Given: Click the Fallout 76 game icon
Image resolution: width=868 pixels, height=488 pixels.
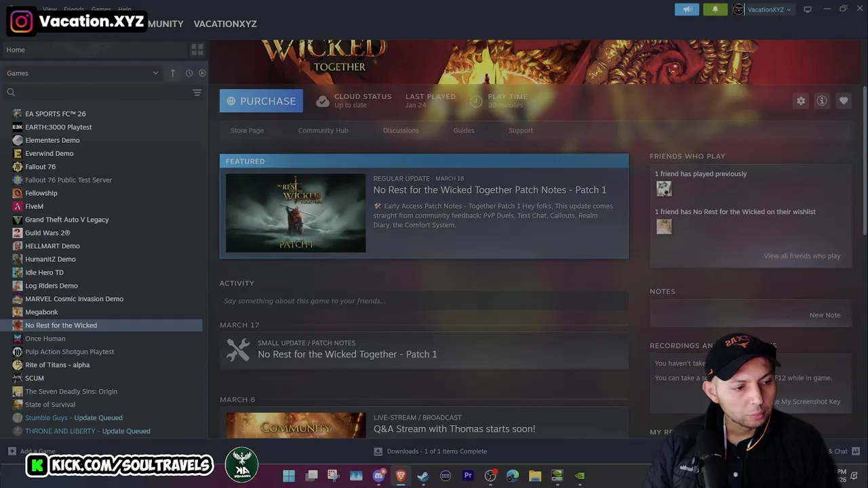Looking at the screenshot, I should [18, 167].
